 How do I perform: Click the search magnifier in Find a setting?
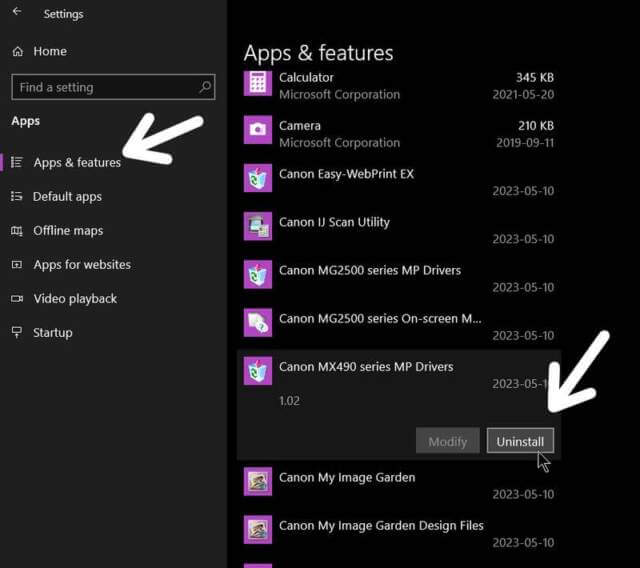pyautogui.click(x=205, y=87)
